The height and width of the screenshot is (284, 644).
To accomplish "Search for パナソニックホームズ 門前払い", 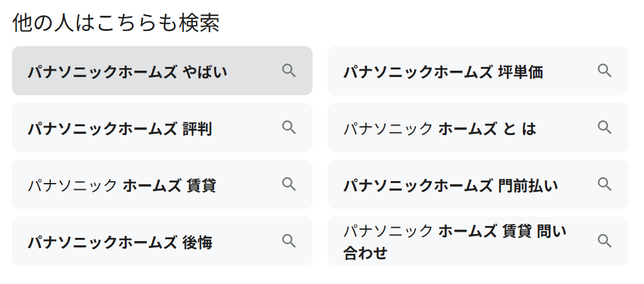I will [x=451, y=186].
